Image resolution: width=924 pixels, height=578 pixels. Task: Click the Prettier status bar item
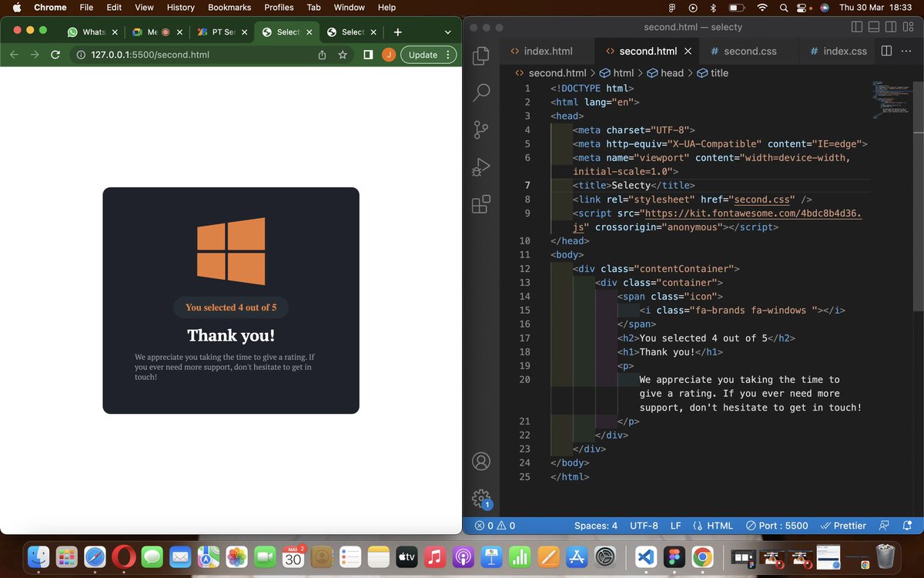(843, 526)
